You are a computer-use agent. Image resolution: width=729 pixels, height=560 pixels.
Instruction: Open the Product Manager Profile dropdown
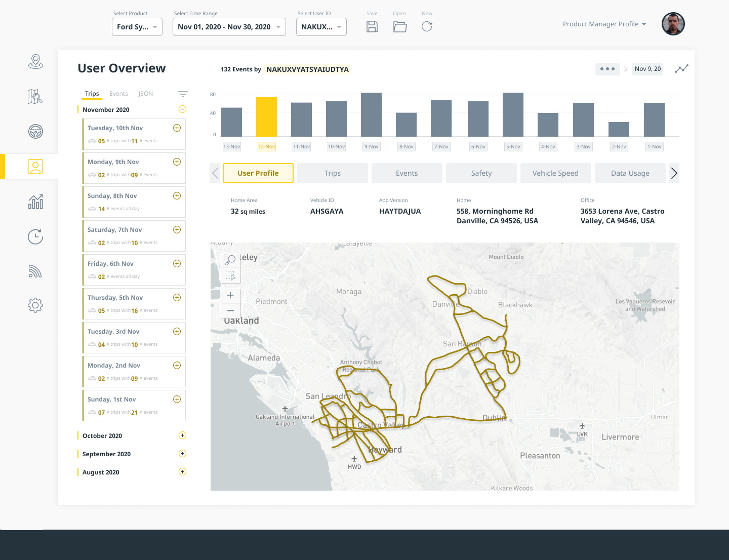604,24
